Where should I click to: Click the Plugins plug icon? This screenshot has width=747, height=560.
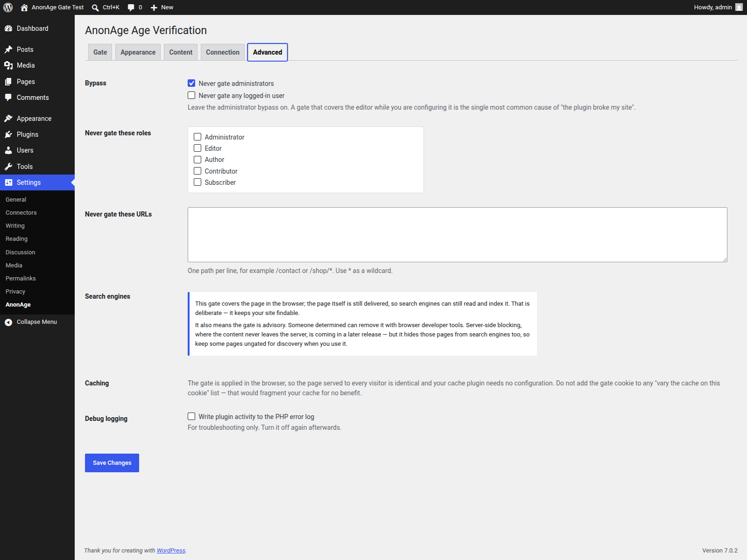coord(8,134)
